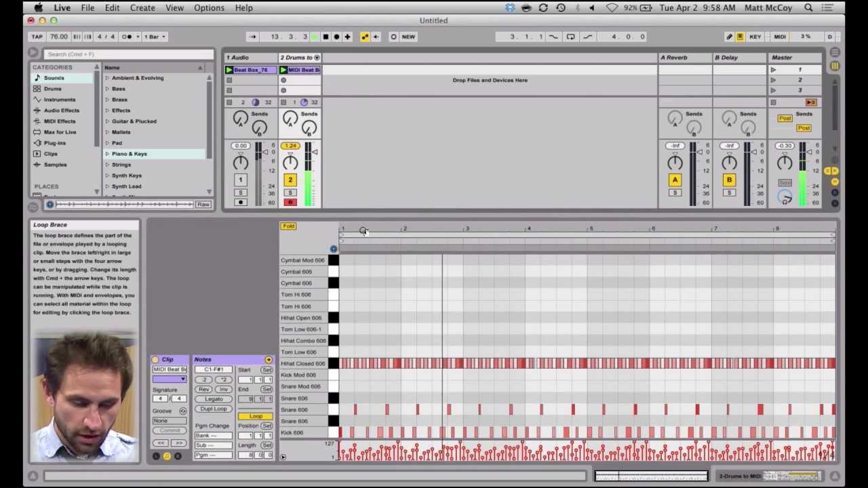This screenshot has height=488, width=868.
Task: Click the transport Stop square button
Action: coord(325,37)
